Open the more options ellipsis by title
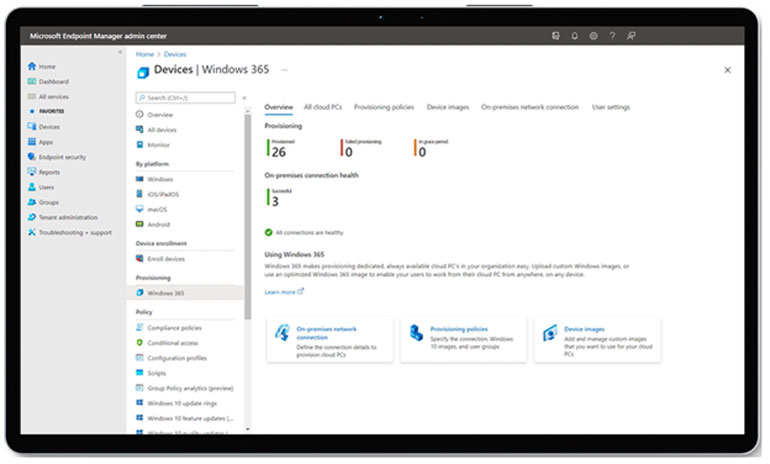770x464 pixels. (284, 70)
